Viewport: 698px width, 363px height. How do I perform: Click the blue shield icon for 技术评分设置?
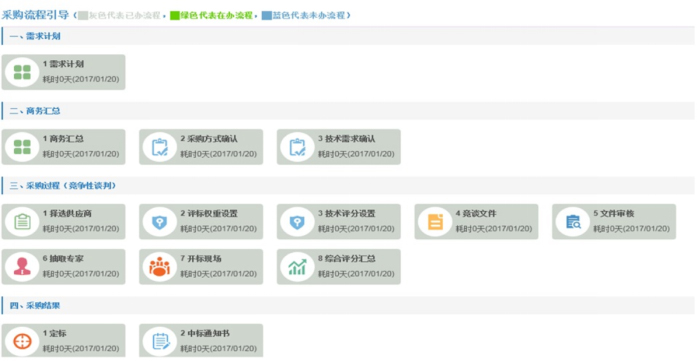297,222
